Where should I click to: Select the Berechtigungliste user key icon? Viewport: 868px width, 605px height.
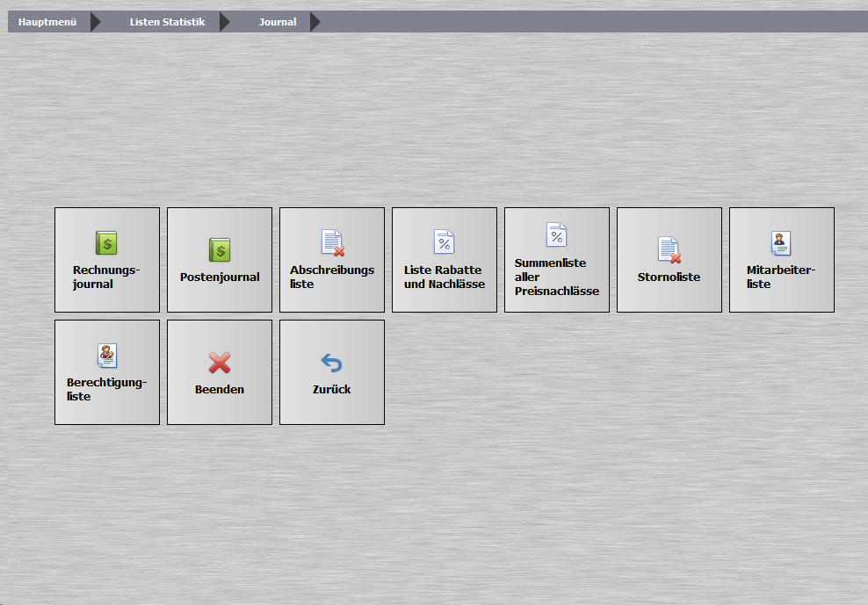coord(107,356)
